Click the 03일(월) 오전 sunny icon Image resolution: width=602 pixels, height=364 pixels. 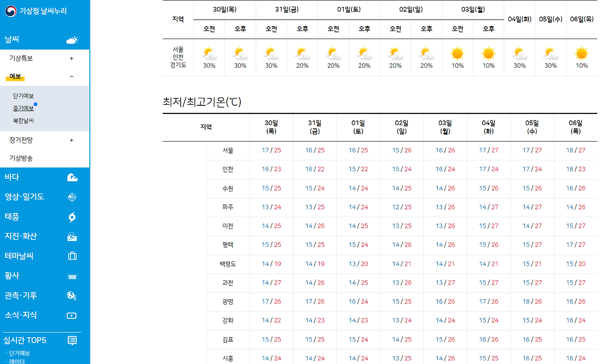(x=458, y=54)
